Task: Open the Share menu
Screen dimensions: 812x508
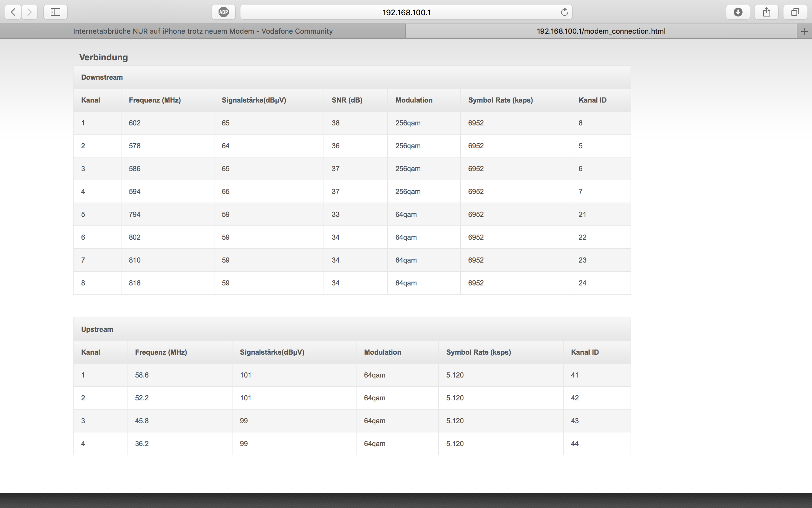Action: 766,12
